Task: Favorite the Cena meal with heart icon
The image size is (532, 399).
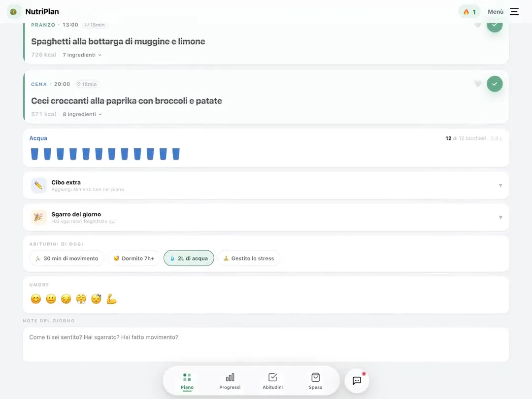Action: point(478,84)
